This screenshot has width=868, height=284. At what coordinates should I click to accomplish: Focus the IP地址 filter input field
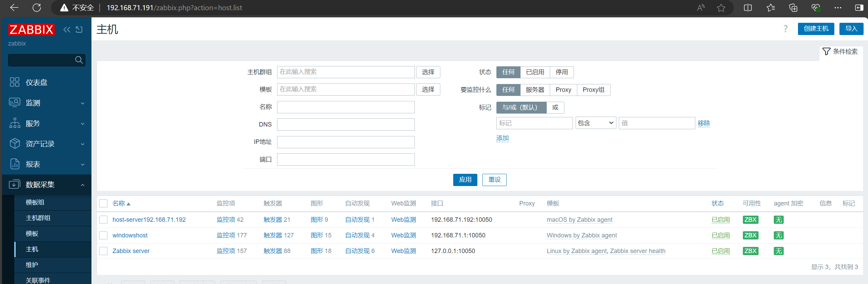346,142
